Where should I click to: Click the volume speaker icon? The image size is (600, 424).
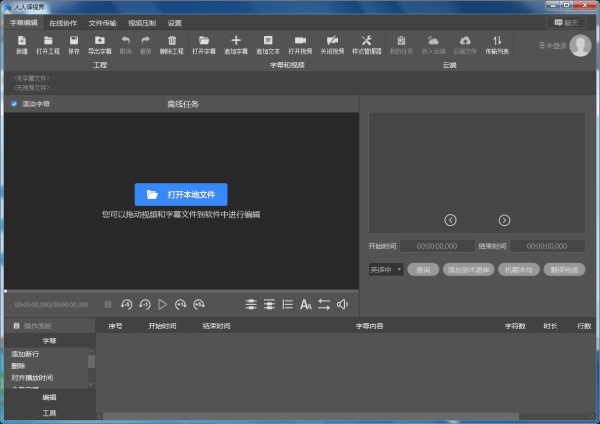coord(342,304)
